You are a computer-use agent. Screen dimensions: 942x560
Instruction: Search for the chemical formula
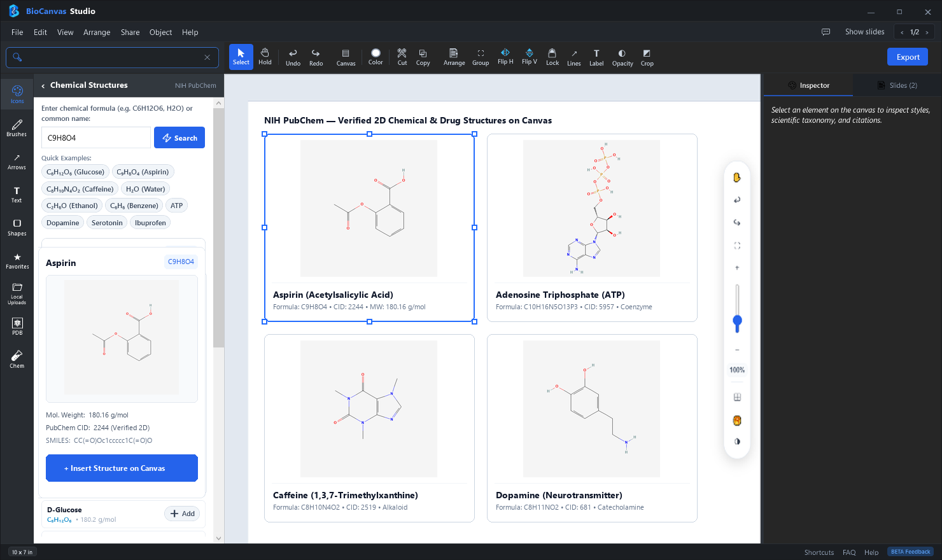[179, 137]
